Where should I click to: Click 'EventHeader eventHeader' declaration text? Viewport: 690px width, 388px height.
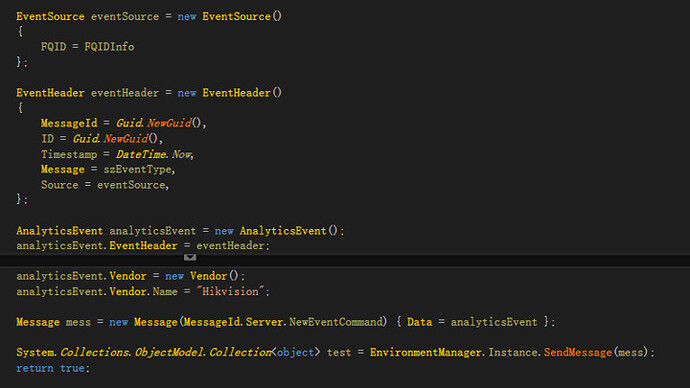pyautogui.click(x=88, y=93)
